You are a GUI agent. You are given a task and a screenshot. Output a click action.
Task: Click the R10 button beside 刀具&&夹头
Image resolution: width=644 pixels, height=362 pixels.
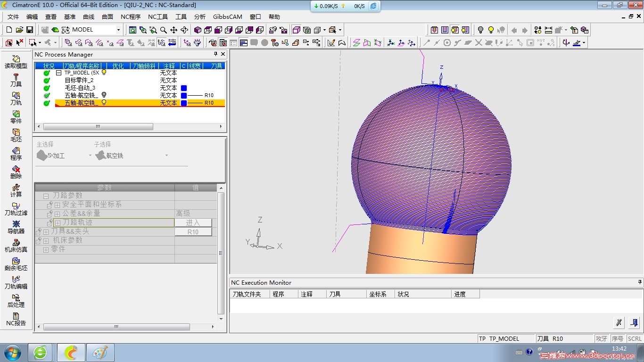[x=193, y=232]
